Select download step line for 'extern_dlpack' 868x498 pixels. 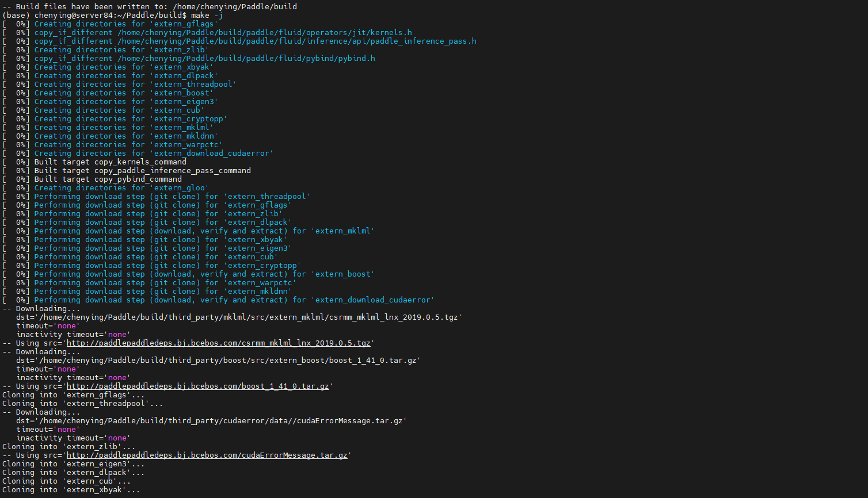click(147, 222)
